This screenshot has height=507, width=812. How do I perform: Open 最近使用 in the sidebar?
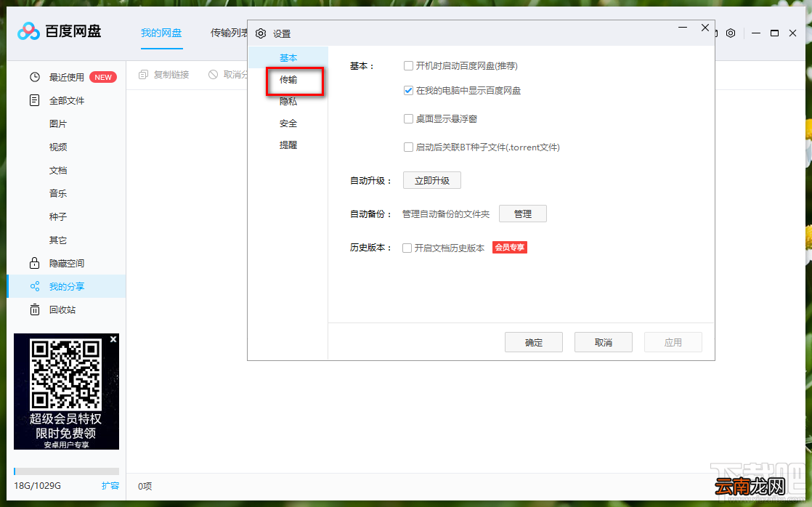[x=66, y=77]
